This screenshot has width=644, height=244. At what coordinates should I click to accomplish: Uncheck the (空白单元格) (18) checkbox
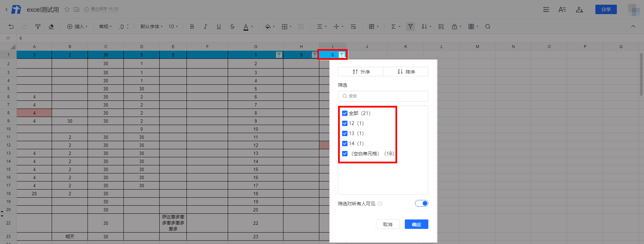345,154
